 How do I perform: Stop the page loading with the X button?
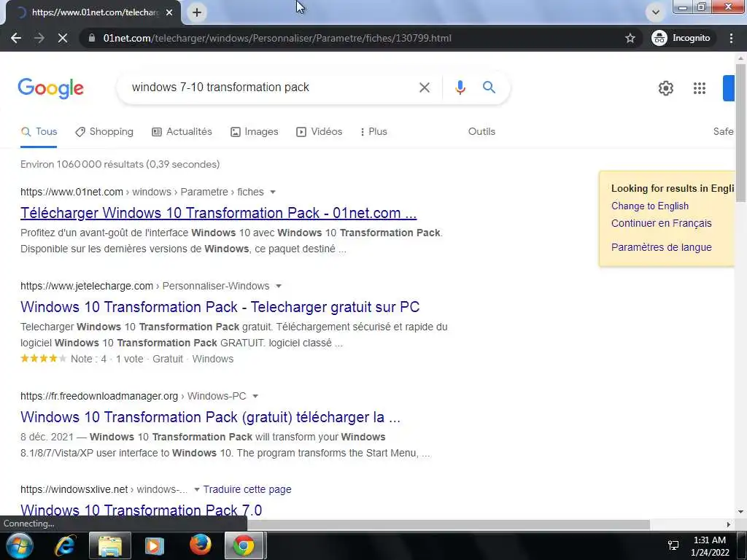coord(63,38)
